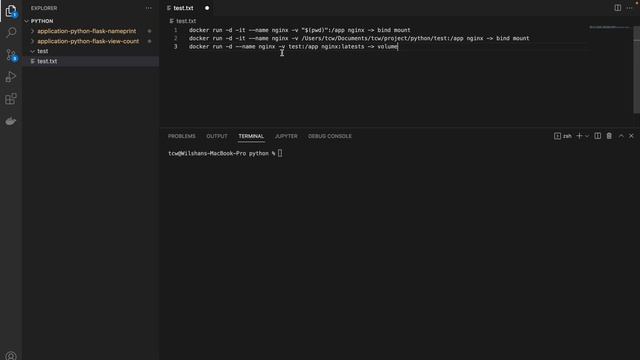Screen dimensions: 640x360
Task: Split the terminal panel
Action: (x=598, y=136)
